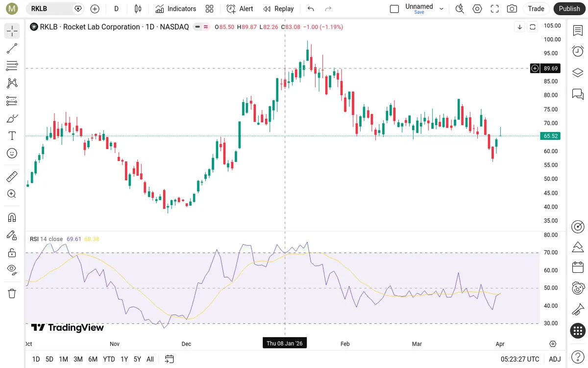Redo the last action
The width and height of the screenshot is (588, 368).
coord(328,9)
